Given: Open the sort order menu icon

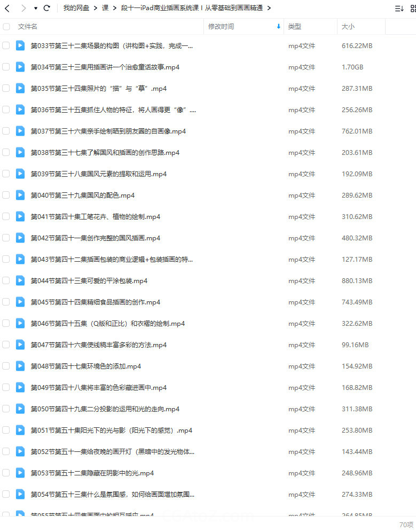Looking at the screenshot, I should 399,9.
